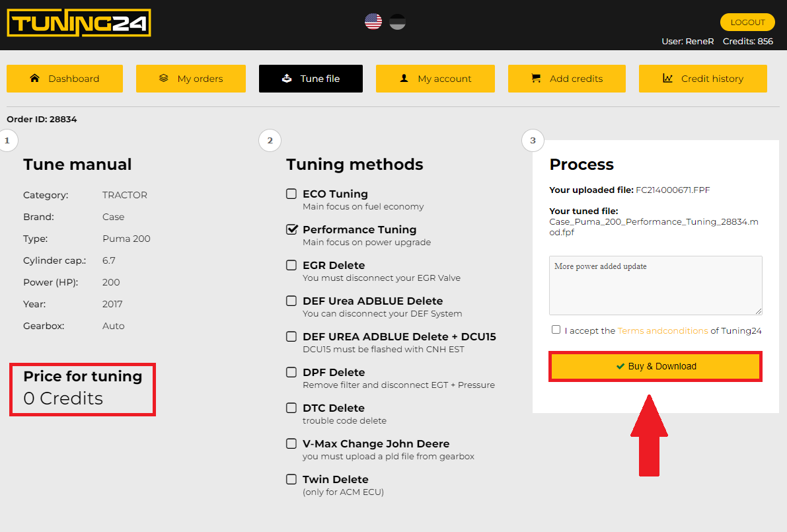
Task: Click the 6.7 cylinder capacity value
Action: click(109, 260)
